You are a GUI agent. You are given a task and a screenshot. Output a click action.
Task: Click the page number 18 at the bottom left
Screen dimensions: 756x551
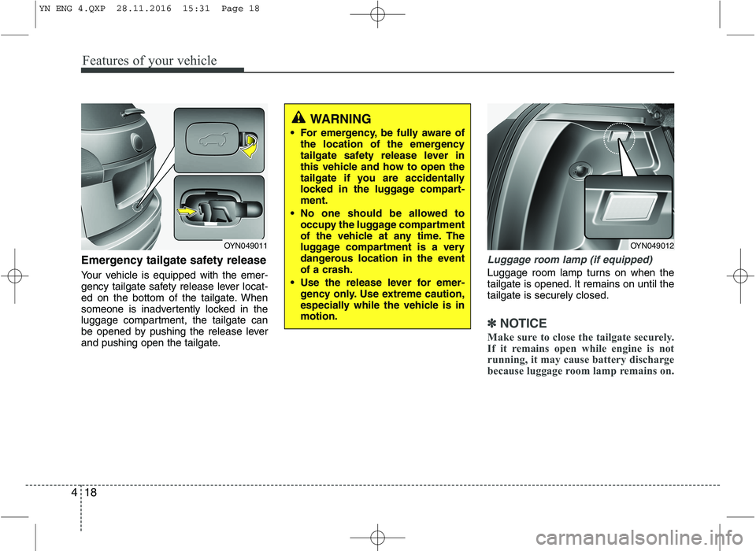(x=91, y=492)
